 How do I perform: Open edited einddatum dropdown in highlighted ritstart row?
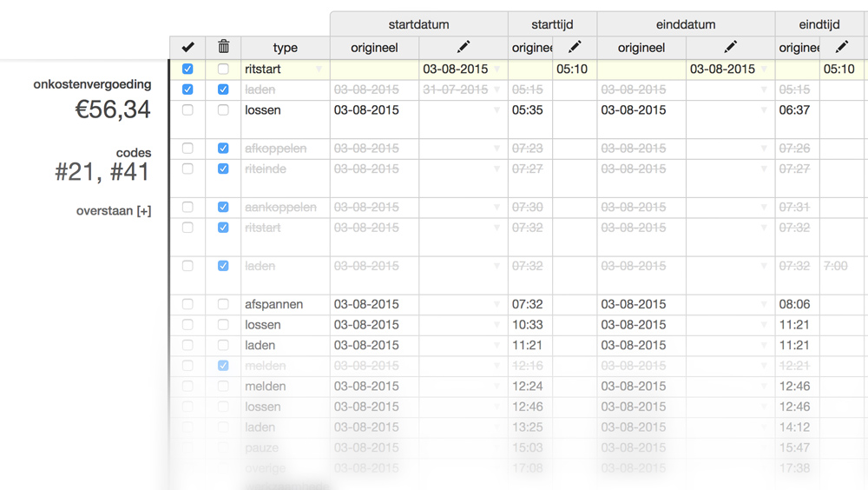[x=764, y=70]
